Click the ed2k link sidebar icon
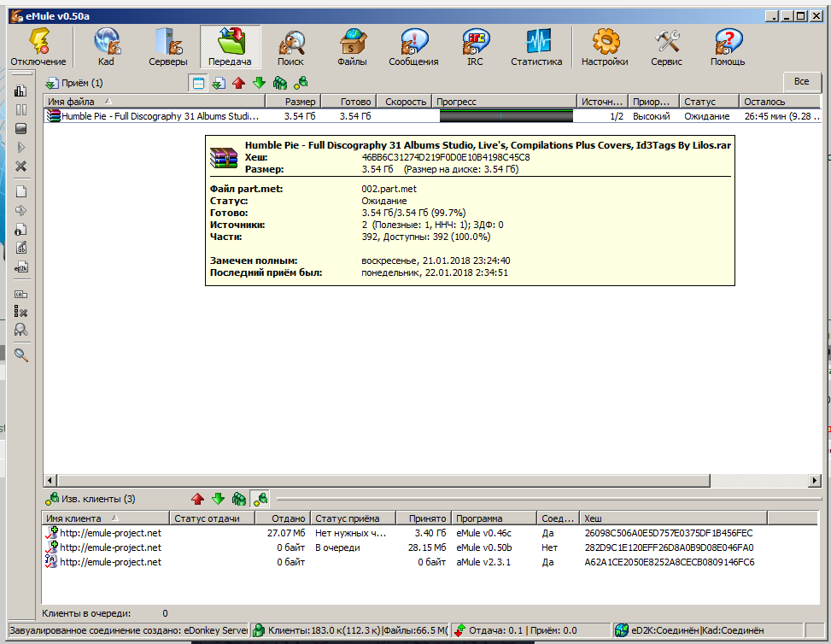Screen dimensions: 831x644 coord(20,267)
